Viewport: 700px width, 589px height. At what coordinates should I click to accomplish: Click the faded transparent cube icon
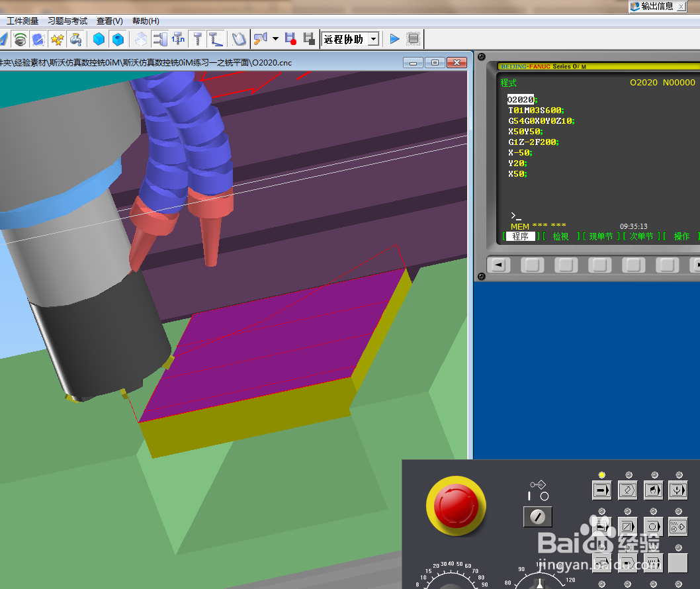pos(141,39)
